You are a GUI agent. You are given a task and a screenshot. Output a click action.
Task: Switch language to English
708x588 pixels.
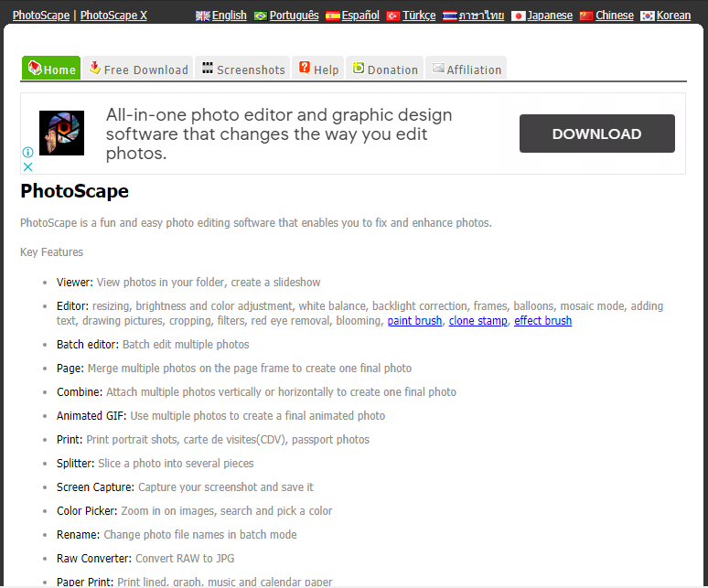click(x=230, y=16)
